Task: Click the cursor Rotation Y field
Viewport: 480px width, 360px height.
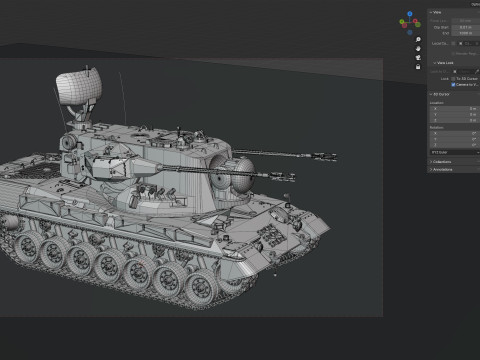Action: point(455,139)
